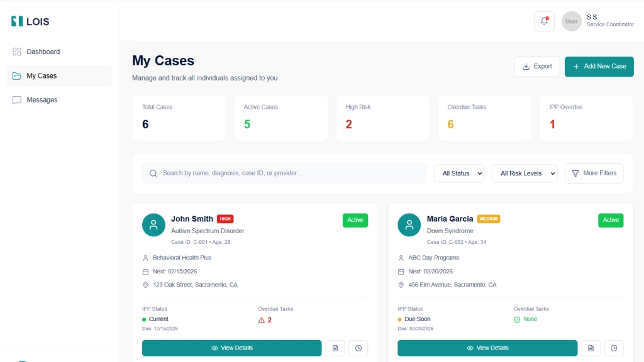Open document icon on Maria Garcia's card
Image resolution: width=644 pixels, height=362 pixels.
click(x=591, y=348)
